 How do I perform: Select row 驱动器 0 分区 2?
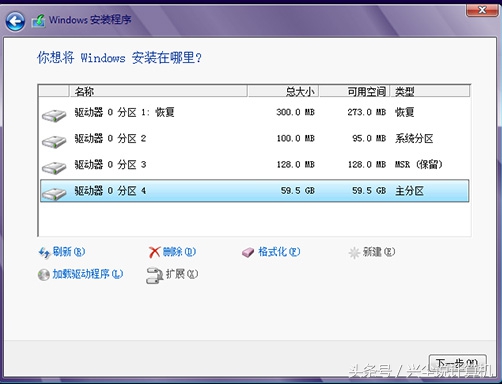254,138
